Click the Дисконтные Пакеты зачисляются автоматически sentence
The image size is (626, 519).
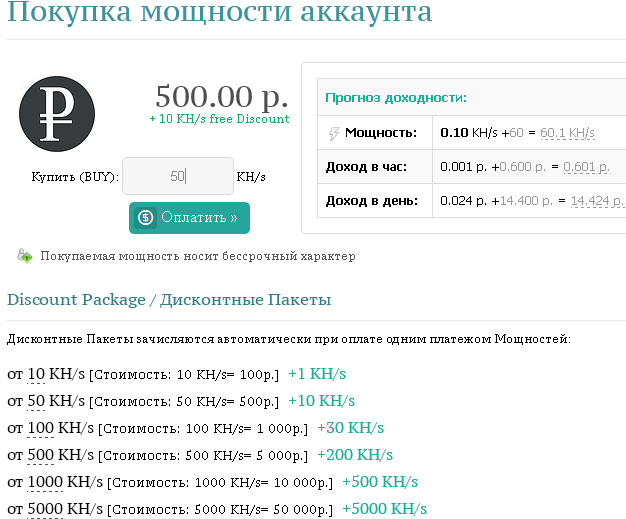tap(289, 339)
